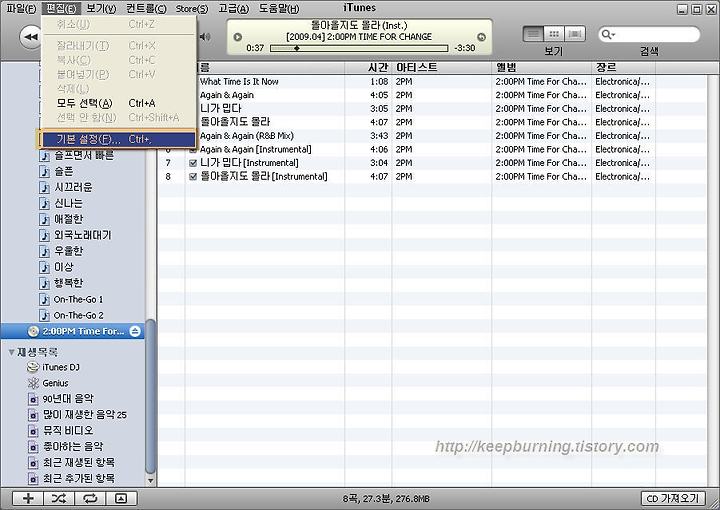The height and width of the screenshot is (510, 720).
Task: Click the add playlist plus button
Action: pos(28,498)
